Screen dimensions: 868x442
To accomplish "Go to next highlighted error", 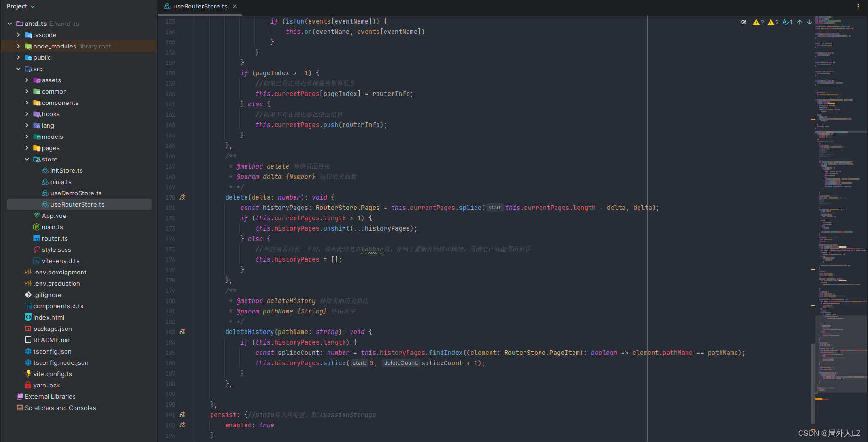I will click(x=810, y=22).
